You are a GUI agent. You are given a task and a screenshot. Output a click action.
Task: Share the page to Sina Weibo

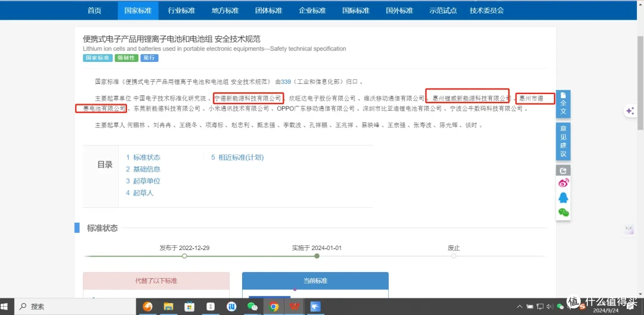click(x=563, y=183)
